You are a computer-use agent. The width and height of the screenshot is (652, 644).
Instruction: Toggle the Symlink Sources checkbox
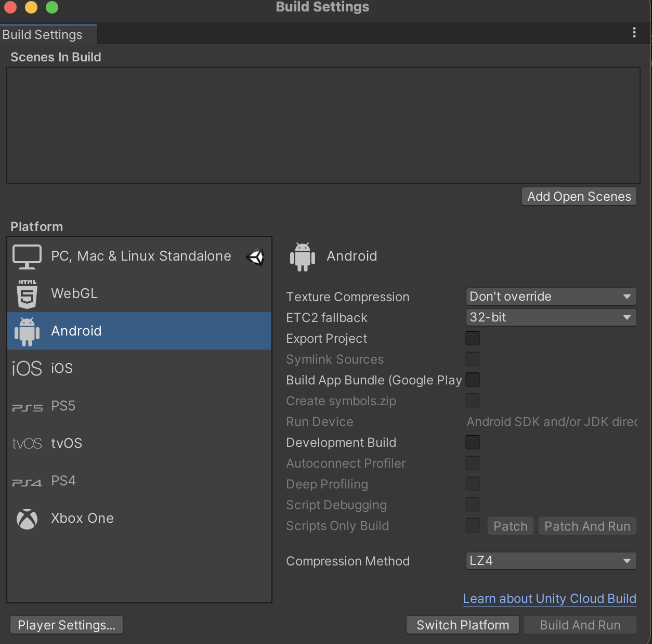pyautogui.click(x=473, y=359)
